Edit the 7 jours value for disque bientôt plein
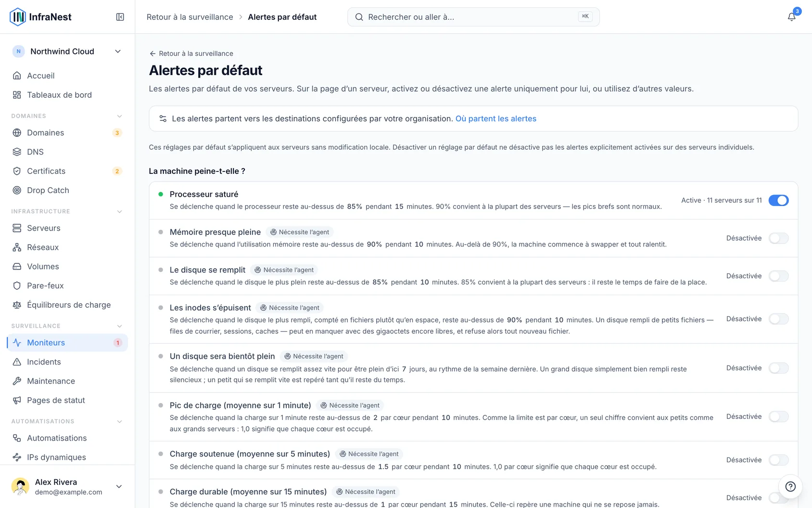Image resolution: width=812 pixels, height=508 pixels. (x=404, y=369)
